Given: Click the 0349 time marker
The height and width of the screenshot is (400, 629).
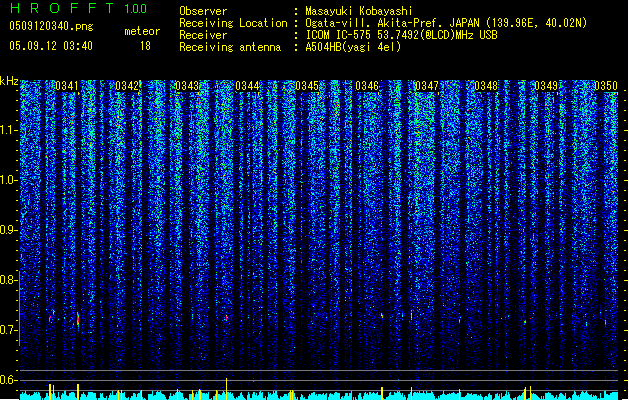Looking at the screenshot, I should click(546, 86).
